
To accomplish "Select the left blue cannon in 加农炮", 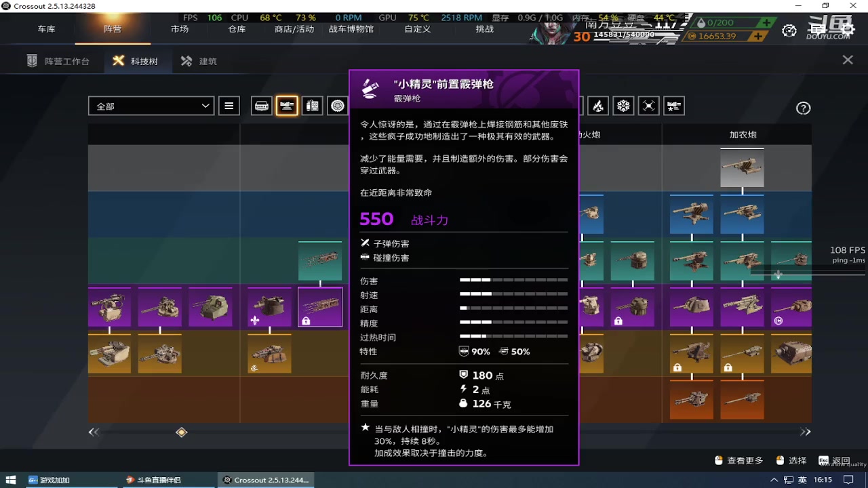I will (692, 214).
